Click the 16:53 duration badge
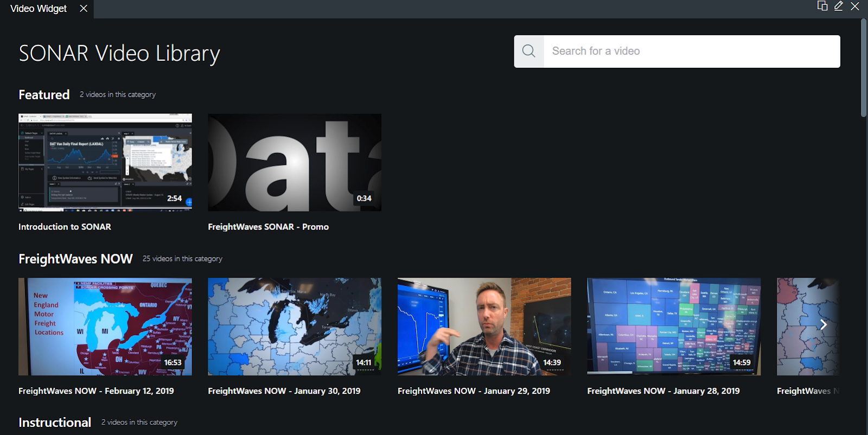Screen dimensions: 868x435 point(173,362)
